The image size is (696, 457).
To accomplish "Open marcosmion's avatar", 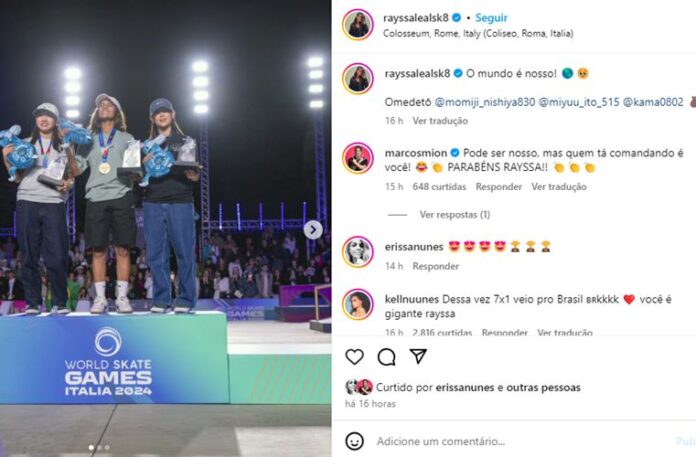I will [x=358, y=158].
